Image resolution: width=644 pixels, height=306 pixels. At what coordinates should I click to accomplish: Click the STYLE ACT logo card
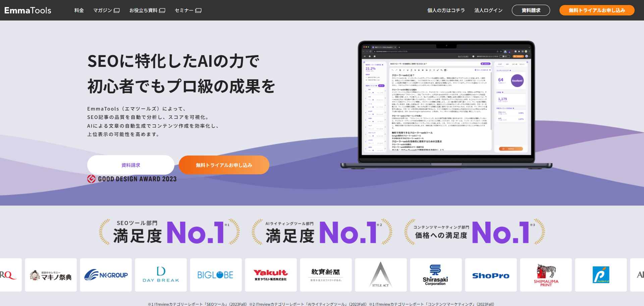pyautogui.click(x=381, y=275)
